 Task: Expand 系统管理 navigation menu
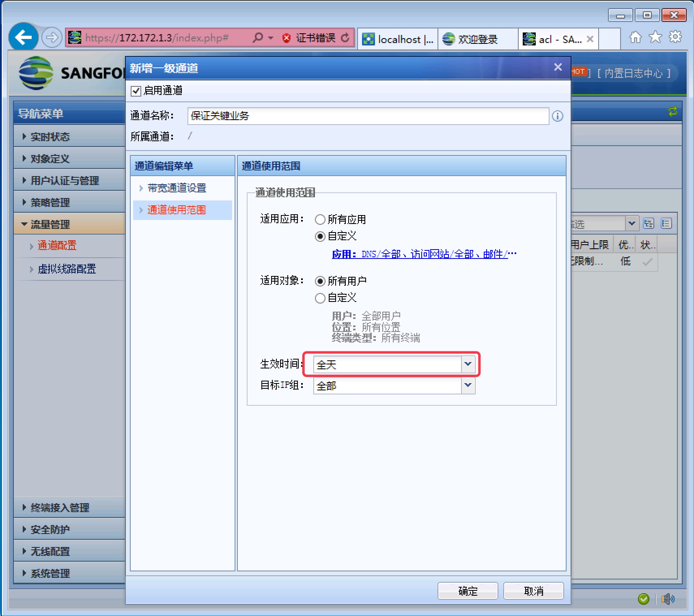(x=69, y=573)
